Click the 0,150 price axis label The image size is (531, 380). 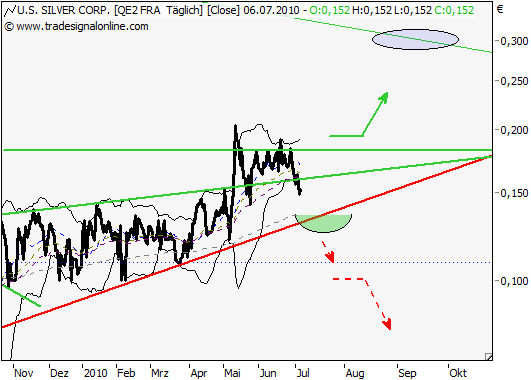514,193
